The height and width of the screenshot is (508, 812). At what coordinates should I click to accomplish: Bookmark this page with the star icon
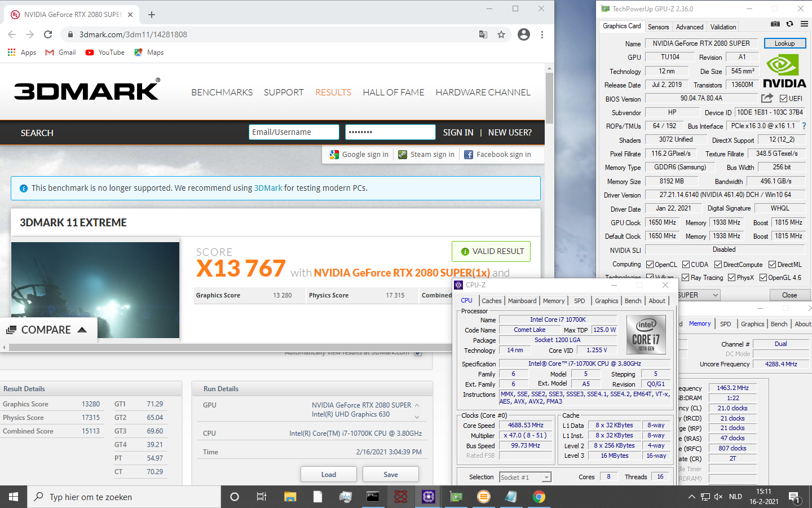[x=501, y=34]
